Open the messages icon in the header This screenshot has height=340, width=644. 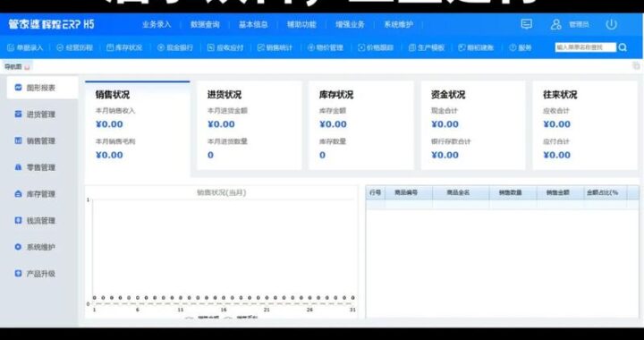click(x=526, y=24)
